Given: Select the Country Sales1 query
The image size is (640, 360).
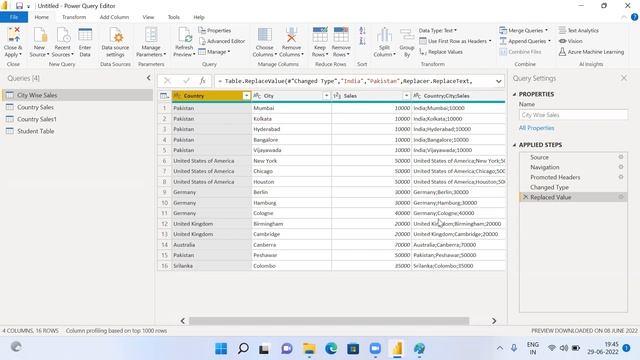Looking at the screenshot, I should click(x=78, y=119).
